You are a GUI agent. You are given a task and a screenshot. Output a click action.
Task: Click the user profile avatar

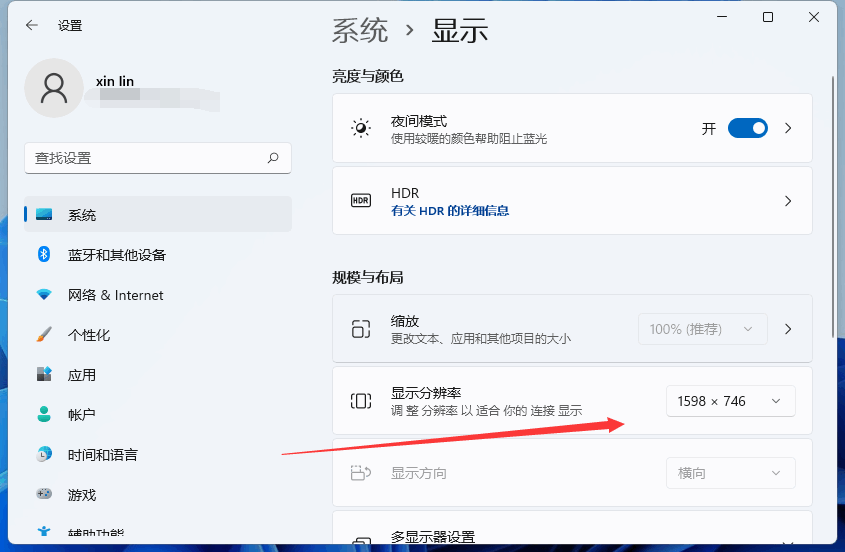point(54,88)
